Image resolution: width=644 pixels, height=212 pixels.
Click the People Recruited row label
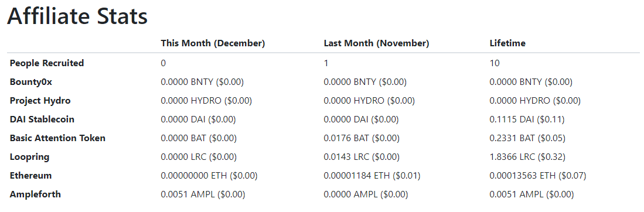(x=47, y=63)
